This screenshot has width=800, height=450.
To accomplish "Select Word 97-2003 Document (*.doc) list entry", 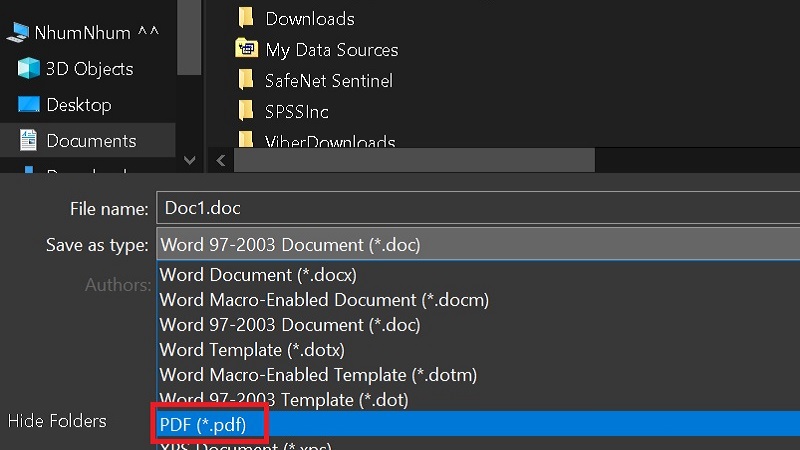I will 479,325.
